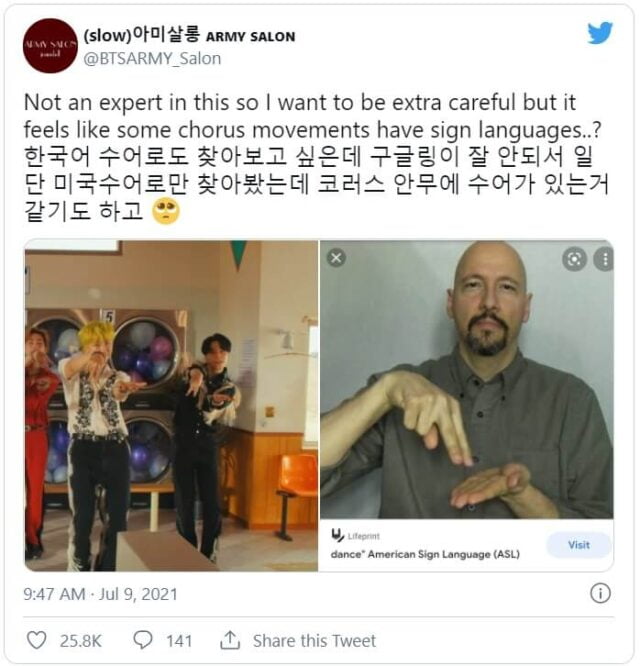Click the Lifeprint logo icon
The width and height of the screenshot is (640, 666).
337,536
